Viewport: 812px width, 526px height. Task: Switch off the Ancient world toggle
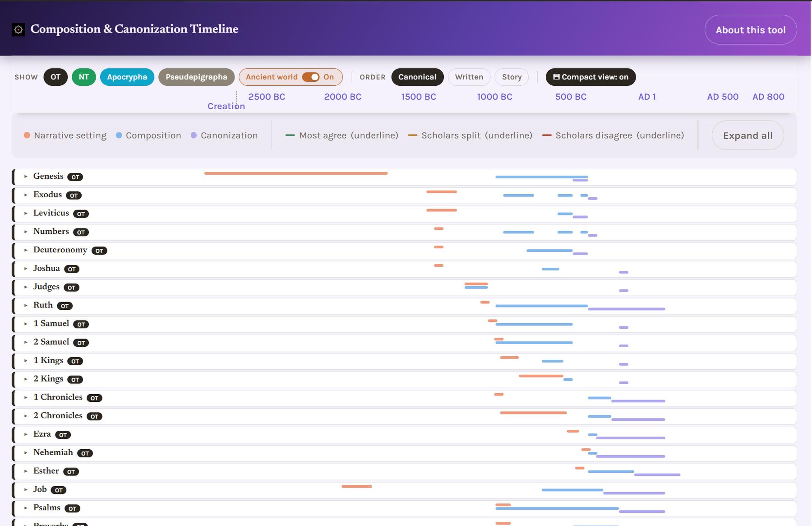[311, 77]
